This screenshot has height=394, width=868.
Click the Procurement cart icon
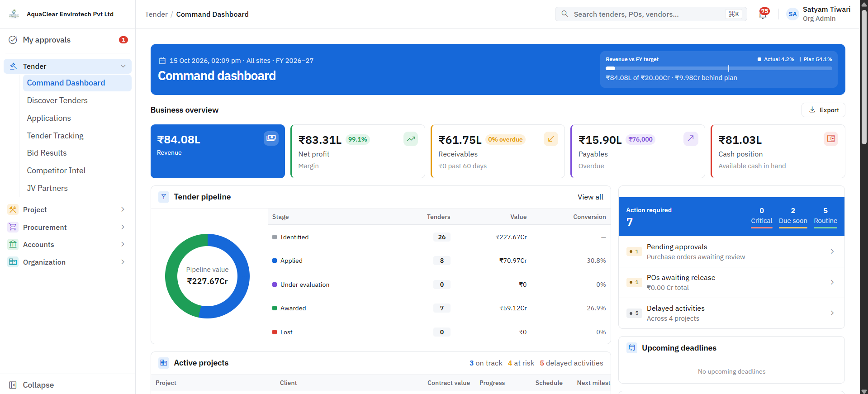click(x=13, y=227)
